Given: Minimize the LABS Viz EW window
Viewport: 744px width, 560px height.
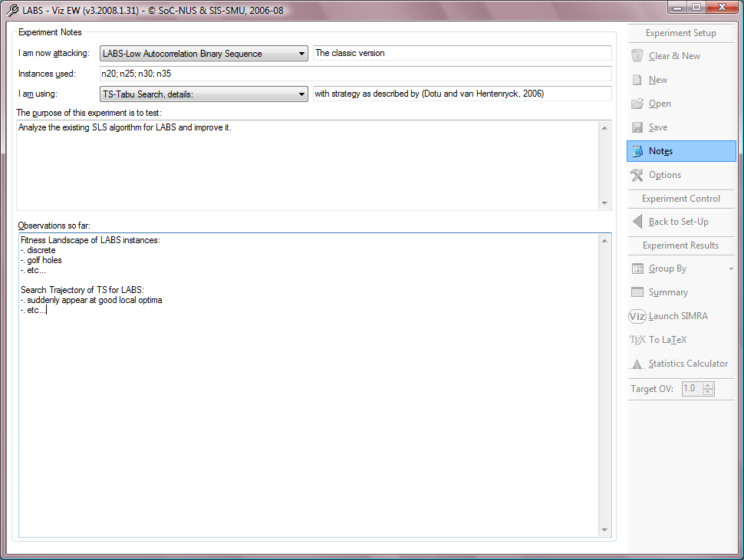Looking at the screenshot, I should click(x=677, y=7).
